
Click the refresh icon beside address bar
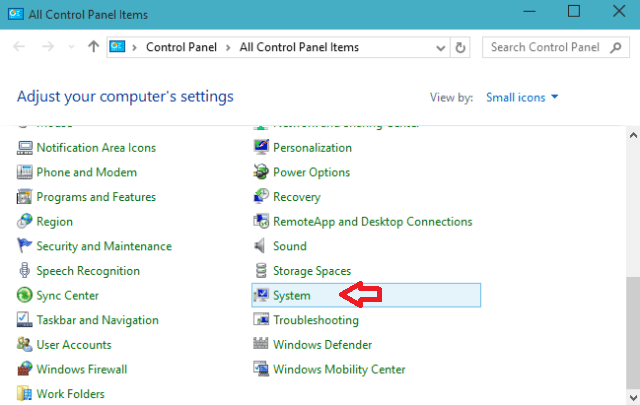pos(460,48)
